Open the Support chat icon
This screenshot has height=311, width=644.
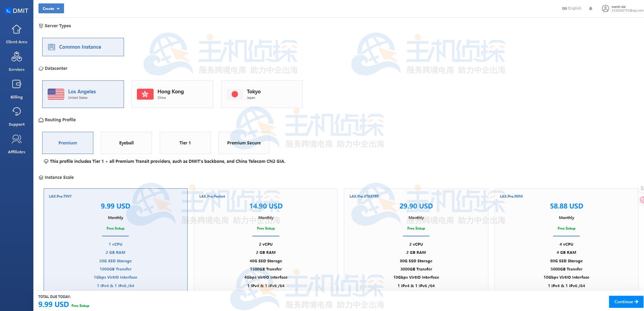coord(16,112)
